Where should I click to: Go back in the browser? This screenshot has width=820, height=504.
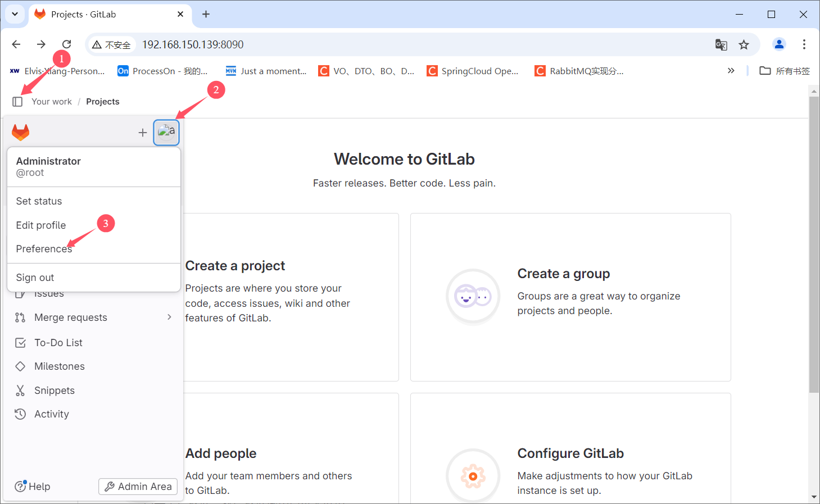pos(16,44)
